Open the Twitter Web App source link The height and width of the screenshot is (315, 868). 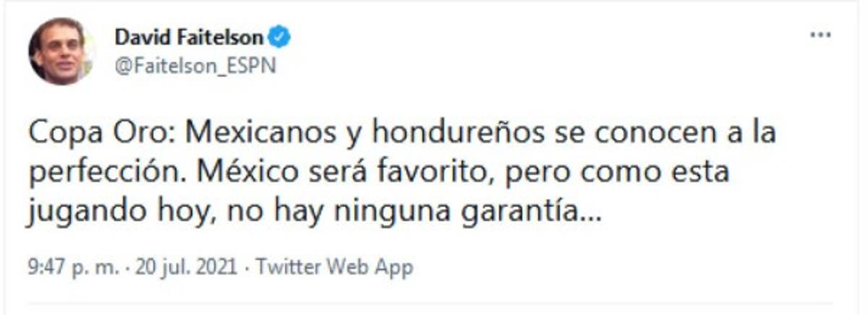pyautogui.click(x=335, y=267)
